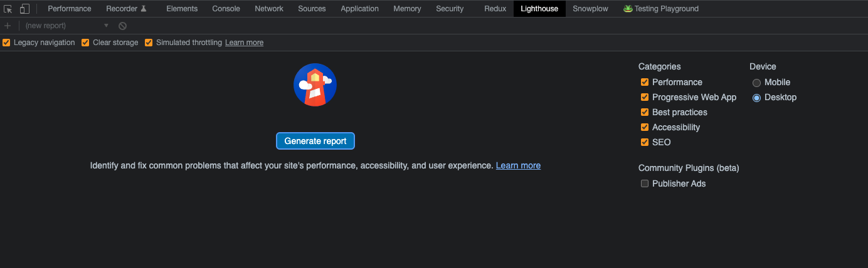868x268 pixels.
Task: Enable the Publisher Ads plugin checkbox
Action: coord(644,183)
